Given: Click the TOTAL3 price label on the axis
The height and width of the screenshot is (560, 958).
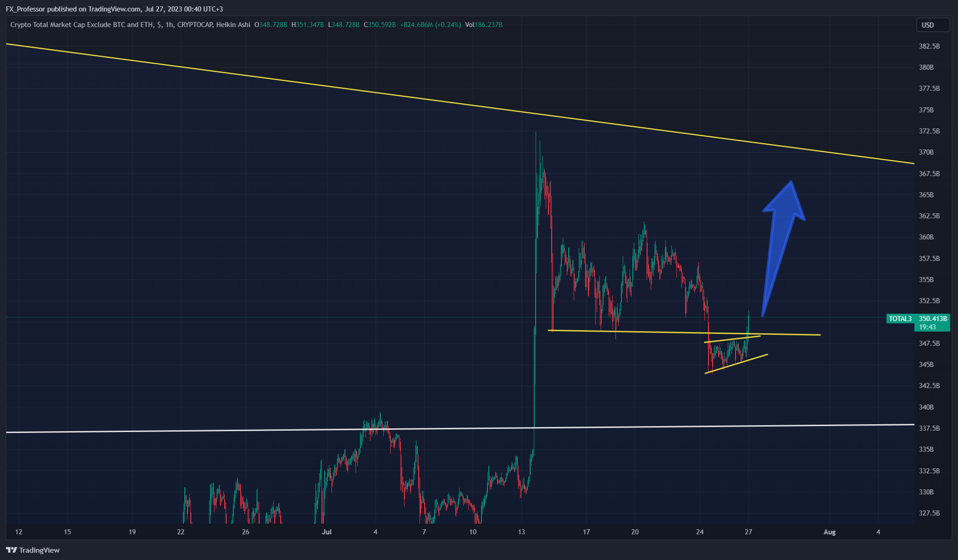Looking at the screenshot, I should (900, 319).
